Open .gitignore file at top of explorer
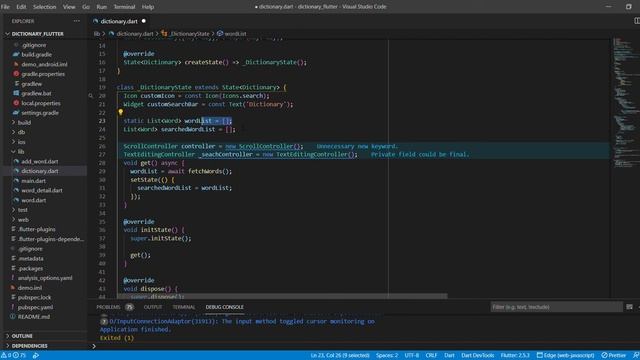This screenshot has height=360, width=640. [x=34, y=45]
